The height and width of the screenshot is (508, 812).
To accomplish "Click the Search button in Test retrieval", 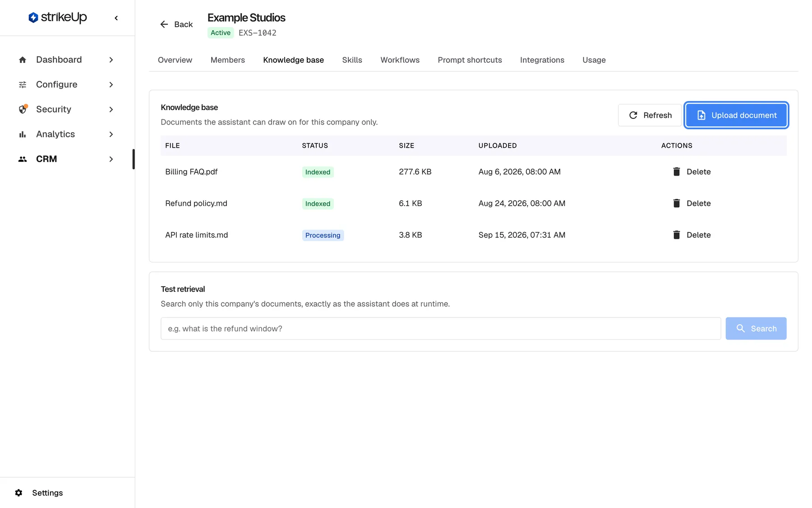I will (756, 328).
